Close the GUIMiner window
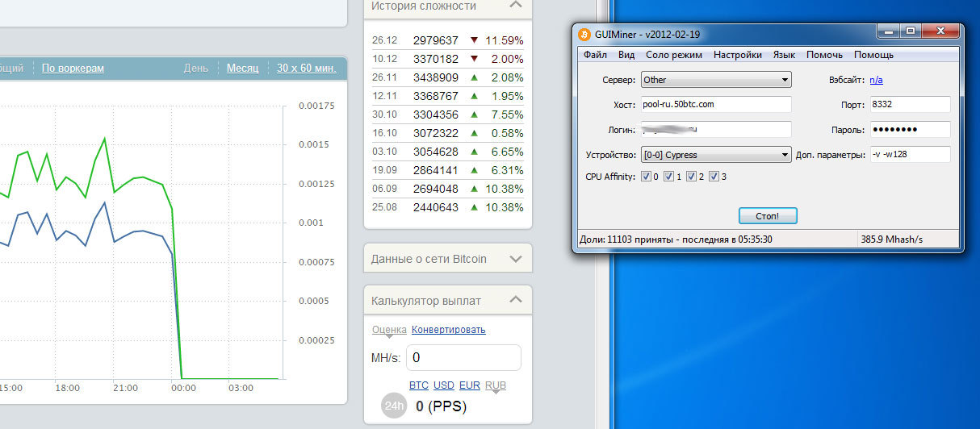The image size is (980, 429). 939,32
